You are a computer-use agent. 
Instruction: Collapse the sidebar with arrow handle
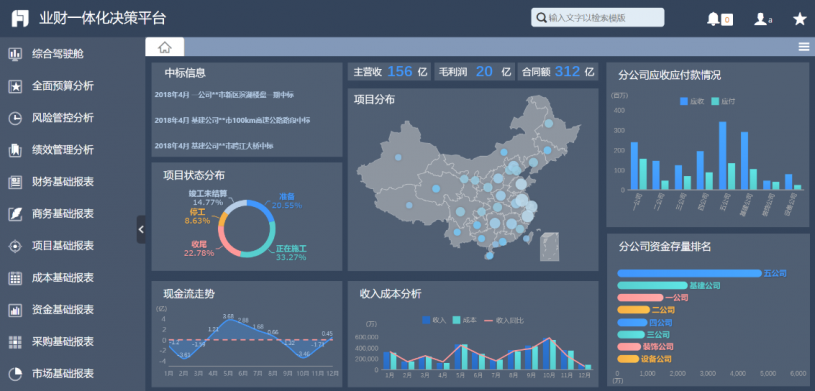(x=141, y=229)
